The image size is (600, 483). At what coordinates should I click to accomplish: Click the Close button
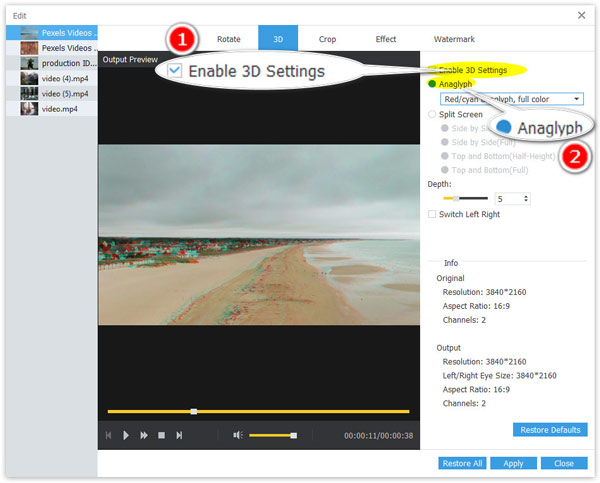pos(564,463)
